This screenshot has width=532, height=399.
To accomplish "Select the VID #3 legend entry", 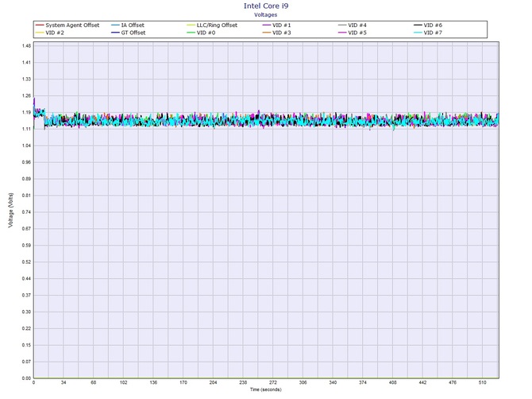I will [276, 33].
